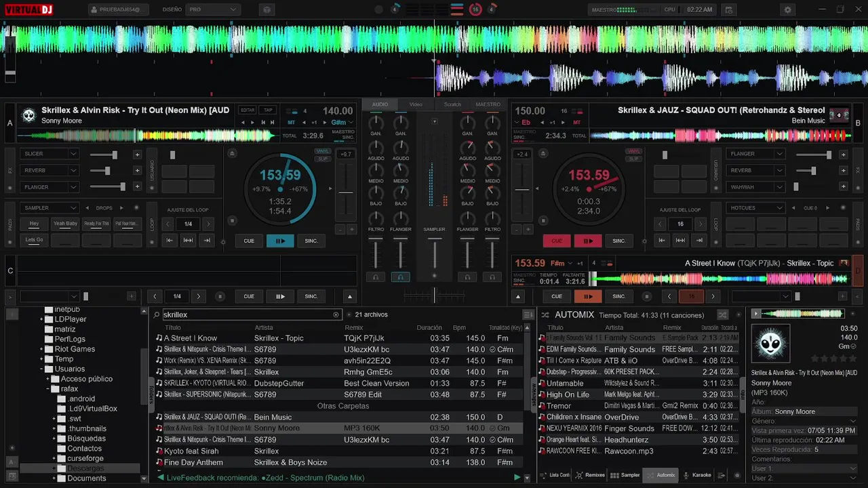Toggle play/pause on deck B
The image size is (868, 488).
pyautogui.click(x=588, y=241)
